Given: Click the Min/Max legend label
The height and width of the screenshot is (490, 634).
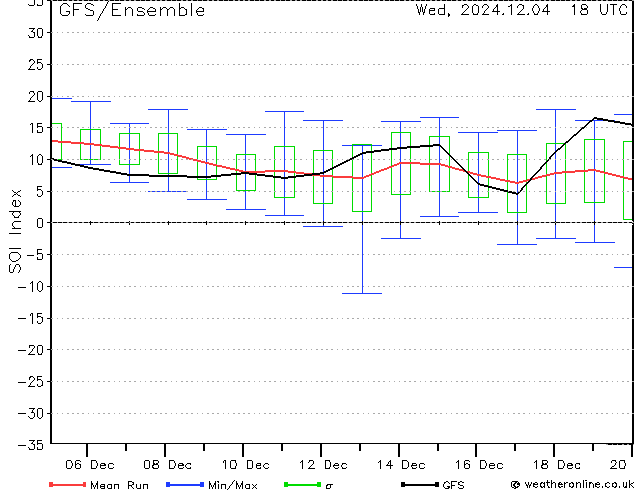Looking at the screenshot, I should (x=233, y=485).
